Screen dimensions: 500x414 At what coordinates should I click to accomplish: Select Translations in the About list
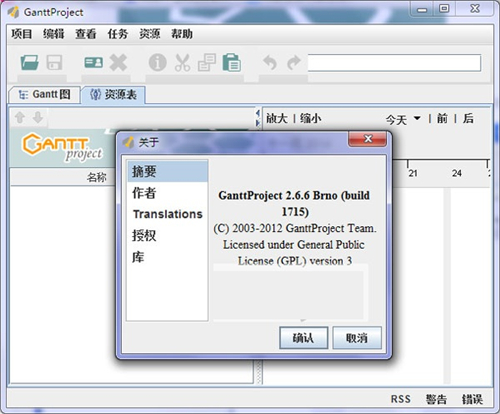pos(167,214)
